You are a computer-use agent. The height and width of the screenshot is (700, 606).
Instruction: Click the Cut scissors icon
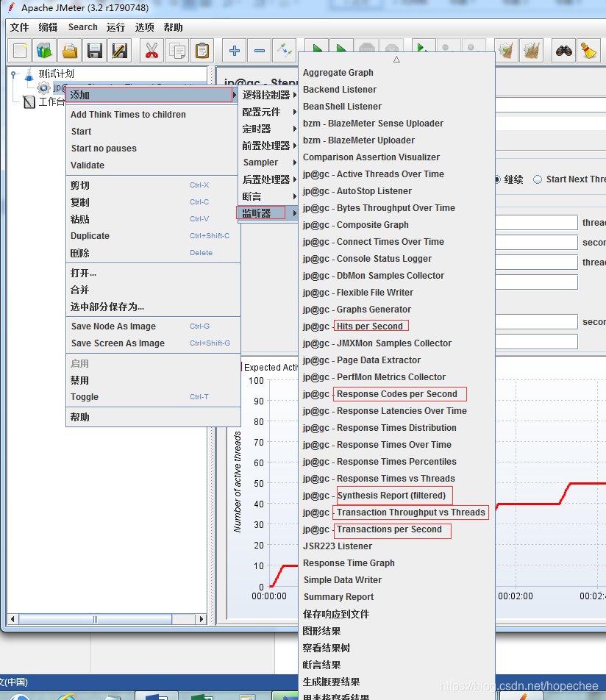pos(151,51)
